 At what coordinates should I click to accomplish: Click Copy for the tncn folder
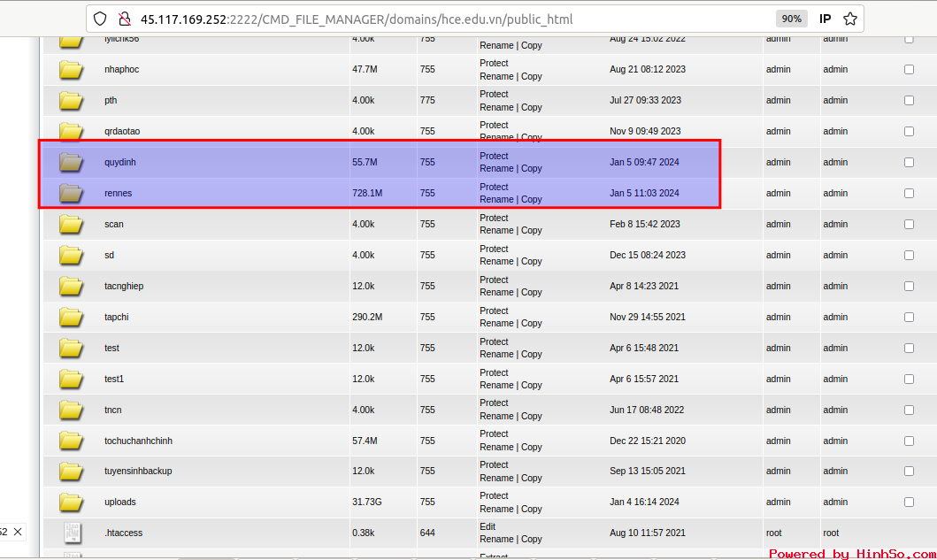click(x=531, y=416)
